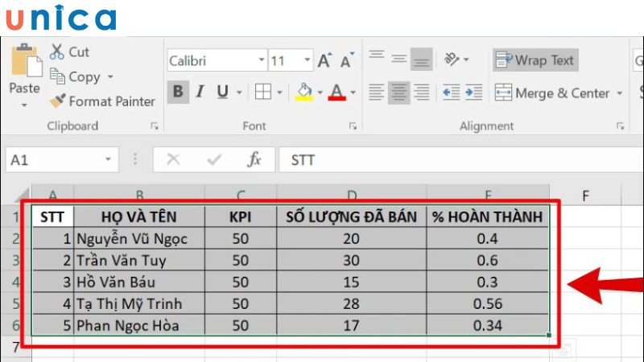Toggle Center horizontal alignment

coord(398,93)
